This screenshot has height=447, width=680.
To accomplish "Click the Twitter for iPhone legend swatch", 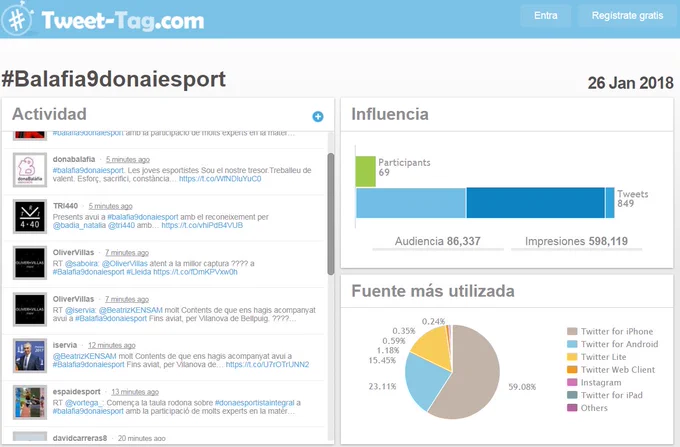I will (x=572, y=331).
